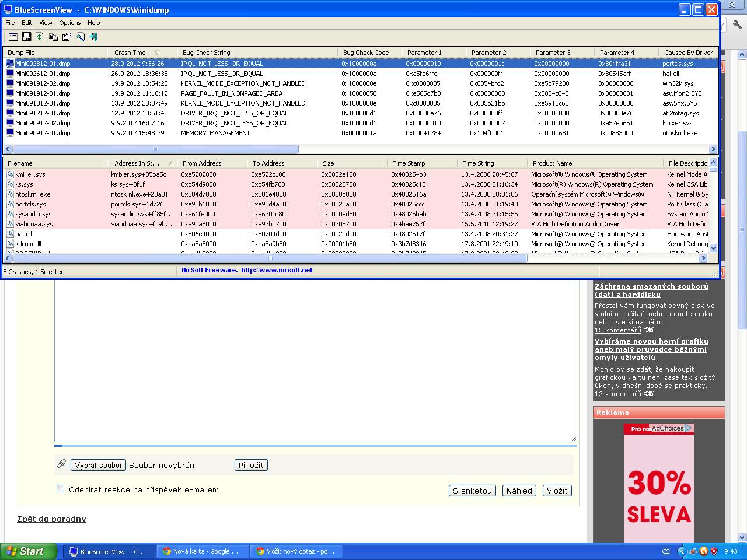
Task: Open the 13 komentářů comments link
Action: 618,394
